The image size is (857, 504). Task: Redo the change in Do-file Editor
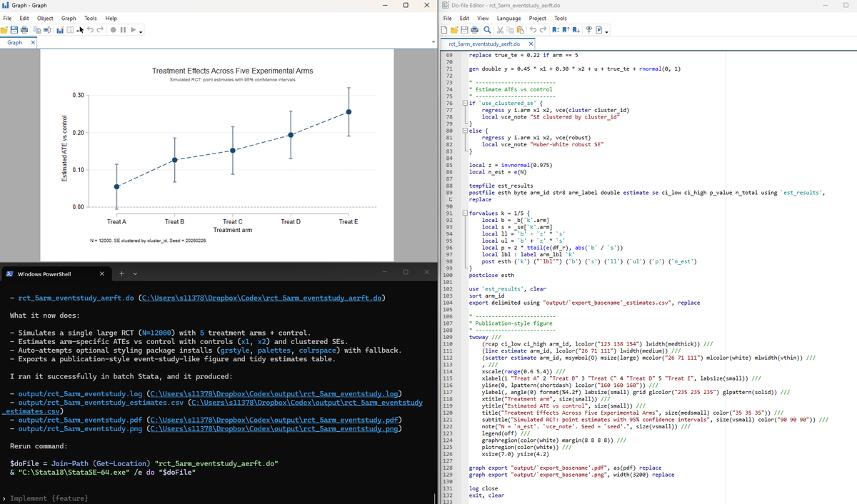tap(543, 30)
